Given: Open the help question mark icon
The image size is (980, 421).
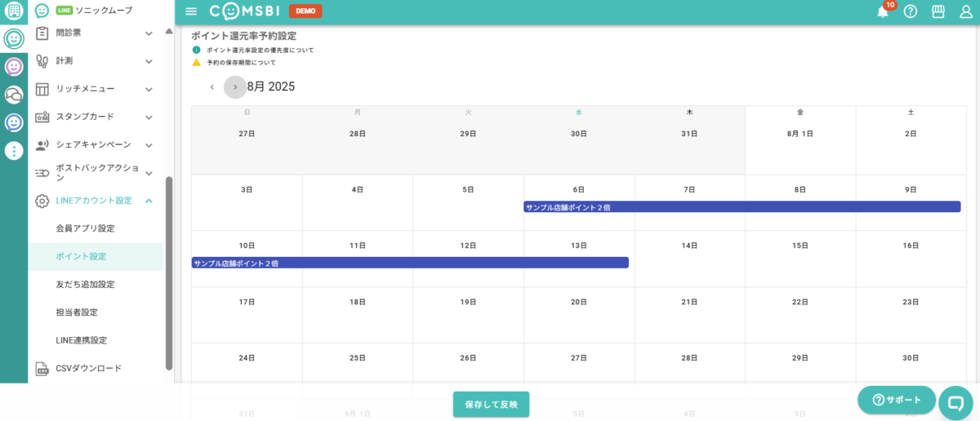Looking at the screenshot, I should 911,11.
